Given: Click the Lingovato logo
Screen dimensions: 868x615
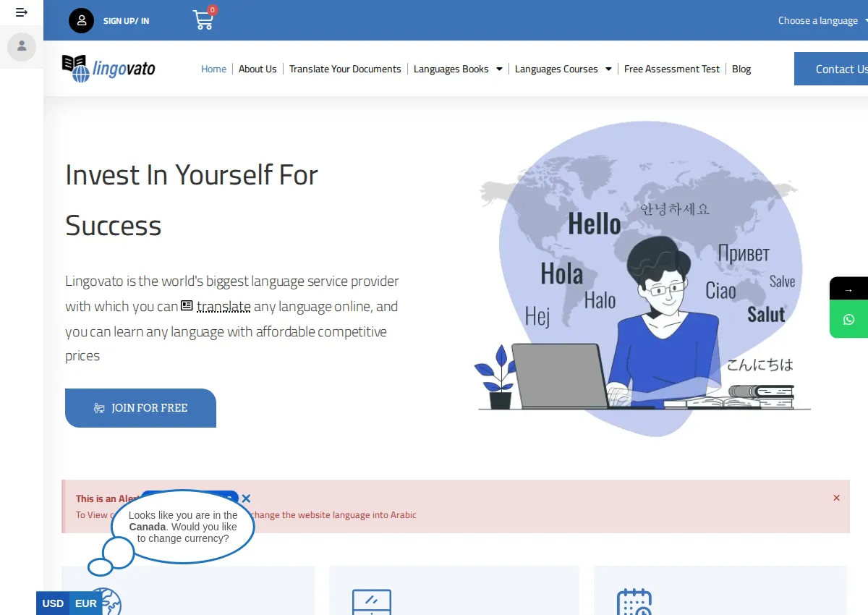Looking at the screenshot, I should [109, 69].
